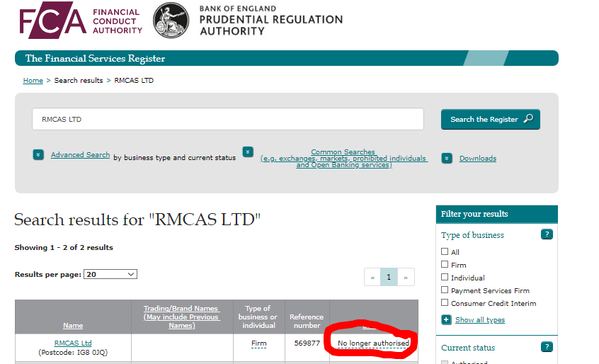Click the Search results breadcrumb text
The height and width of the screenshot is (364, 599).
point(79,81)
